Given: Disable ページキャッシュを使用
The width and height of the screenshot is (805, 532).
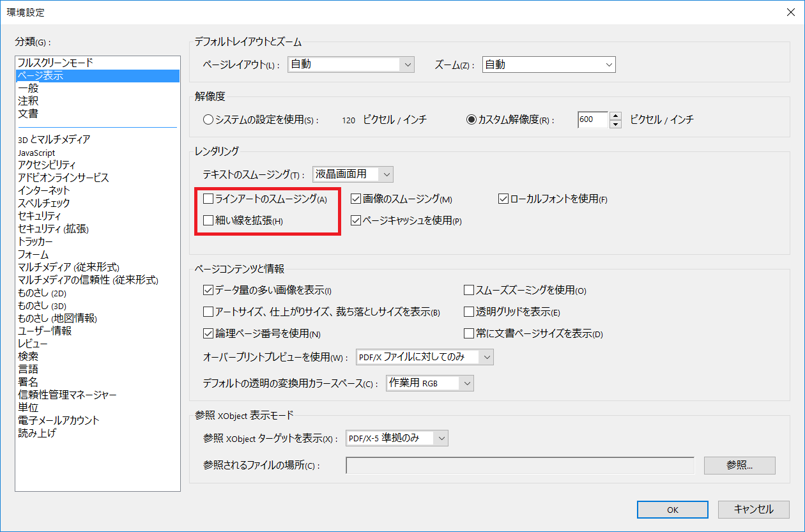Looking at the screenshot, I should point(355,220).
